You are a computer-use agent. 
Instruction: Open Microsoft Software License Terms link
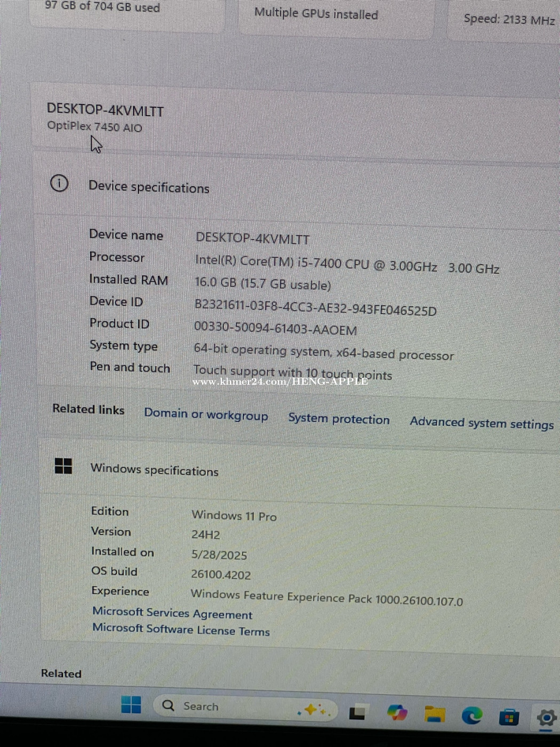pos(181,630)
